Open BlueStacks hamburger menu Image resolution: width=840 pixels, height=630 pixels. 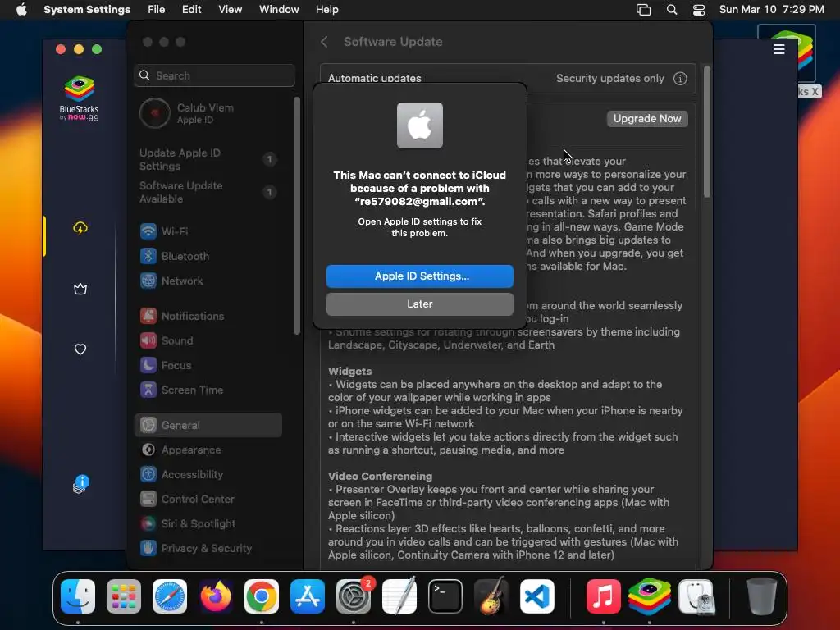click(x=779, y=49)
